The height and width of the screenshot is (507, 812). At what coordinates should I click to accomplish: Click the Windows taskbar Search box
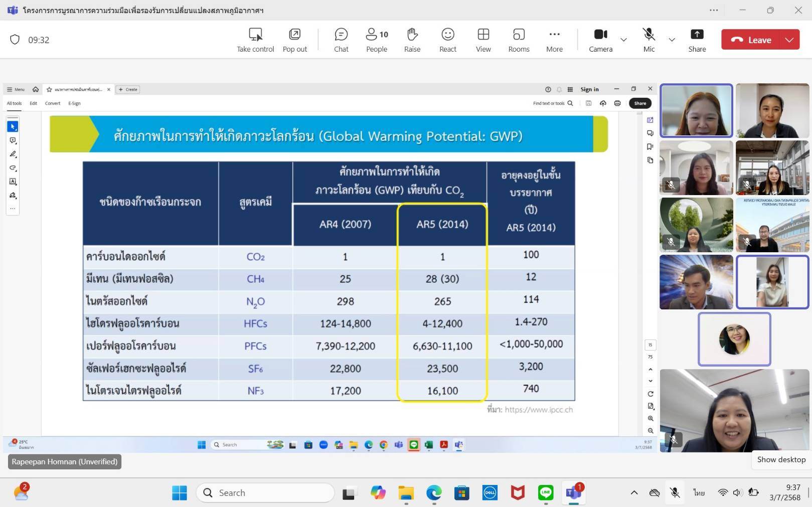265,492
